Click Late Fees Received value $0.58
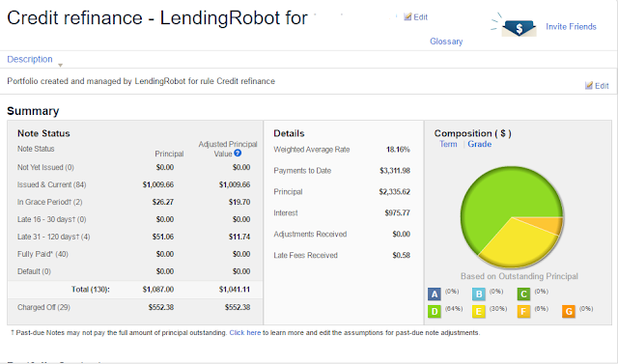This screenshot has width=618, height=364. click(x=402, y=255)
